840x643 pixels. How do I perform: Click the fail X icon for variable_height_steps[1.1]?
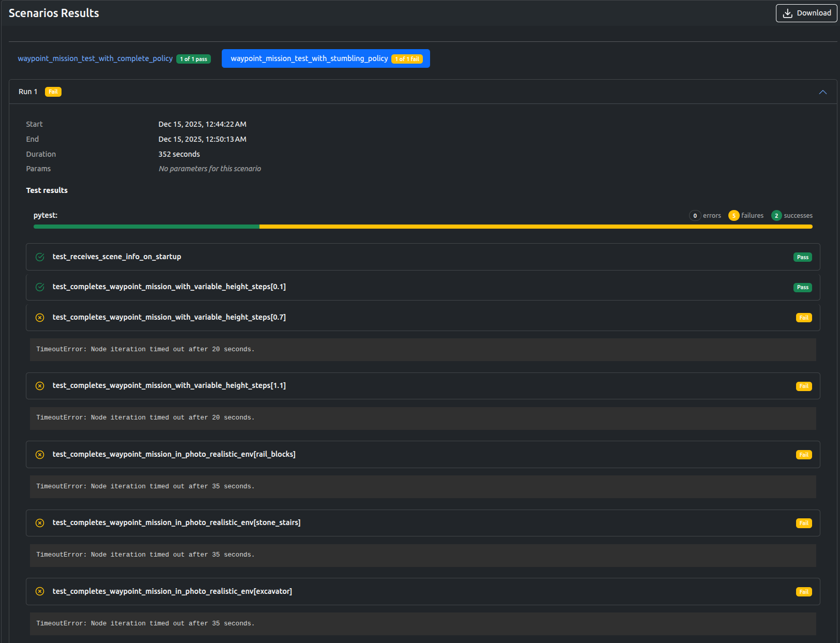click(x=40, y=386)
